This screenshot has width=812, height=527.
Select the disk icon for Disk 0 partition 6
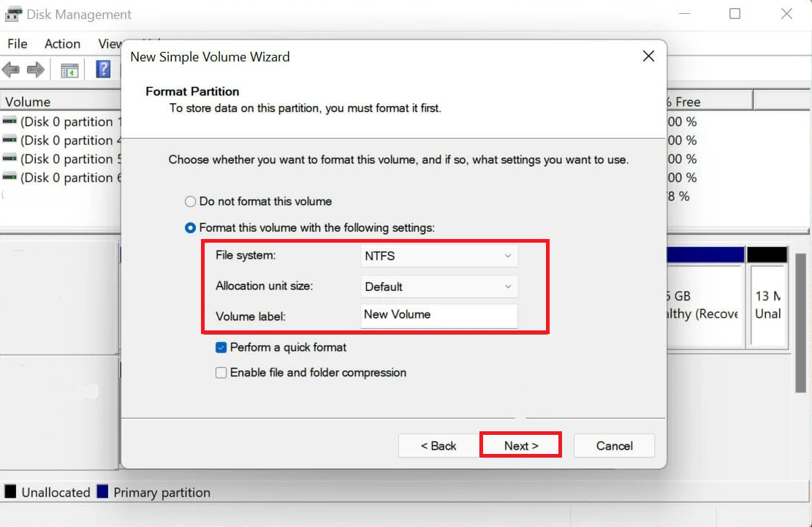pos(10,177)
